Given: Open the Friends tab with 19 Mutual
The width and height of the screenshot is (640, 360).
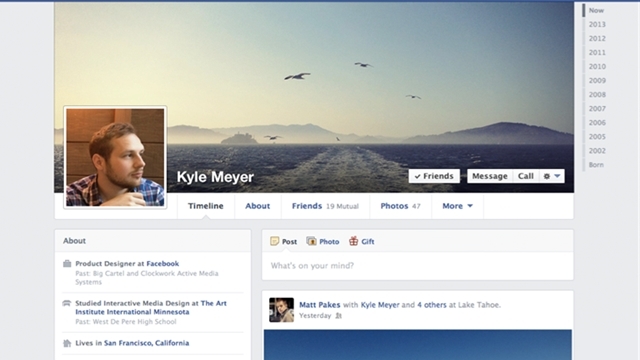Looking at the screenshot, I should [325, 206].
